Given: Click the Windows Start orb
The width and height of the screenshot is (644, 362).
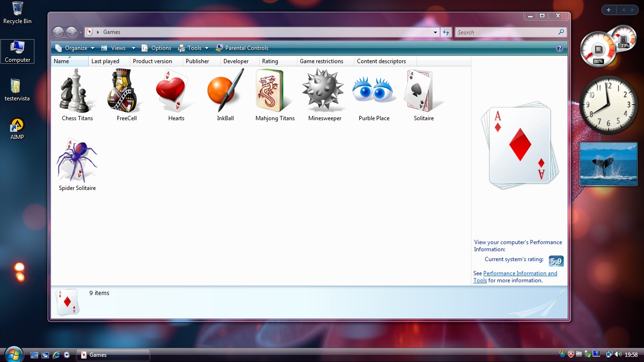Looking at the screenshot, I should pos(13,354).
